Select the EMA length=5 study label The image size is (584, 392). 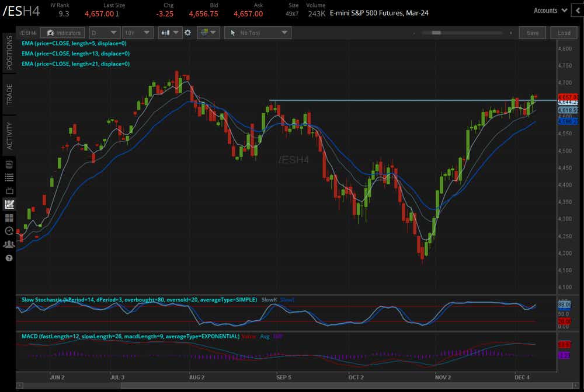tap(74, 43)
